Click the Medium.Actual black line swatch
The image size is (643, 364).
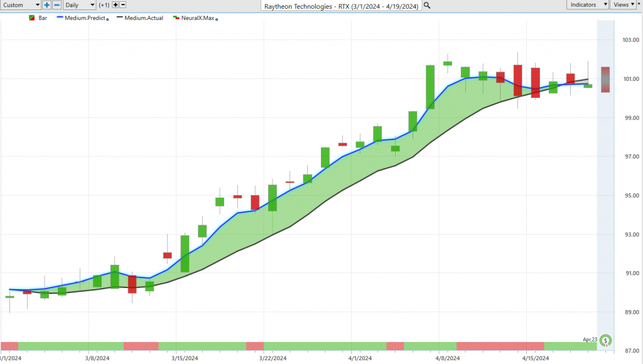coord(120,18)
